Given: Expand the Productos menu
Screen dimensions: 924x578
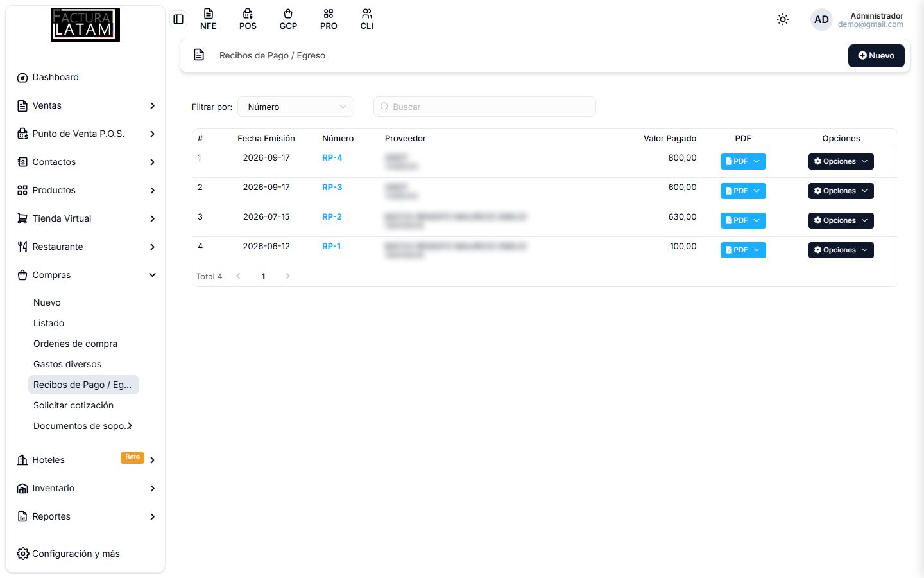Looking at the screenshot, I should click(85, 190).
